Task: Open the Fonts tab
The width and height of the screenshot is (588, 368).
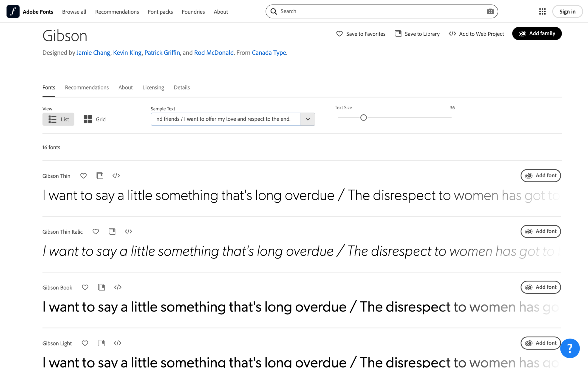Action: [x=49, y=88]
